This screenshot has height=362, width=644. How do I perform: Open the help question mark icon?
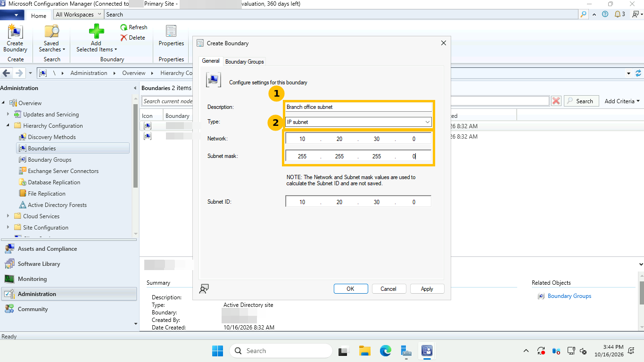tap(605, 14)
